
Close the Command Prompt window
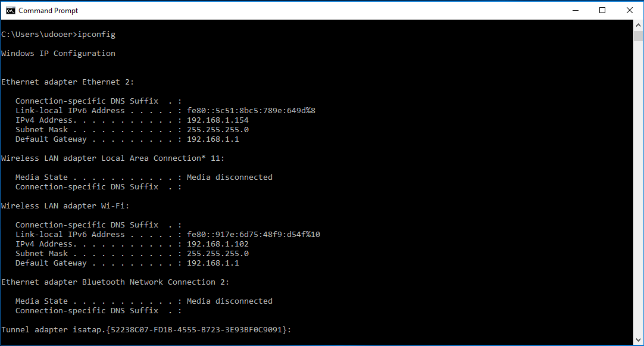pos(629,10)
